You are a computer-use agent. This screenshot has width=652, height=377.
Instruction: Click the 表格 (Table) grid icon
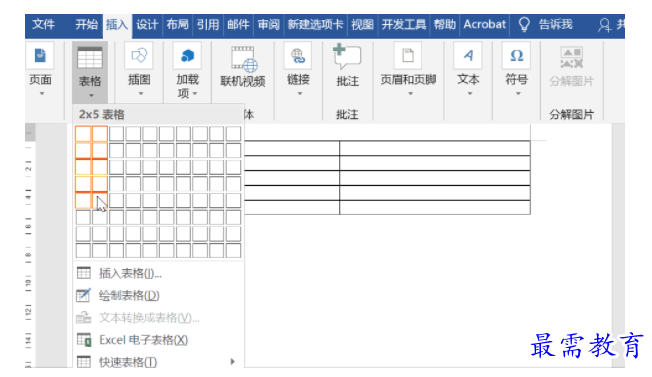pos(90,57)
